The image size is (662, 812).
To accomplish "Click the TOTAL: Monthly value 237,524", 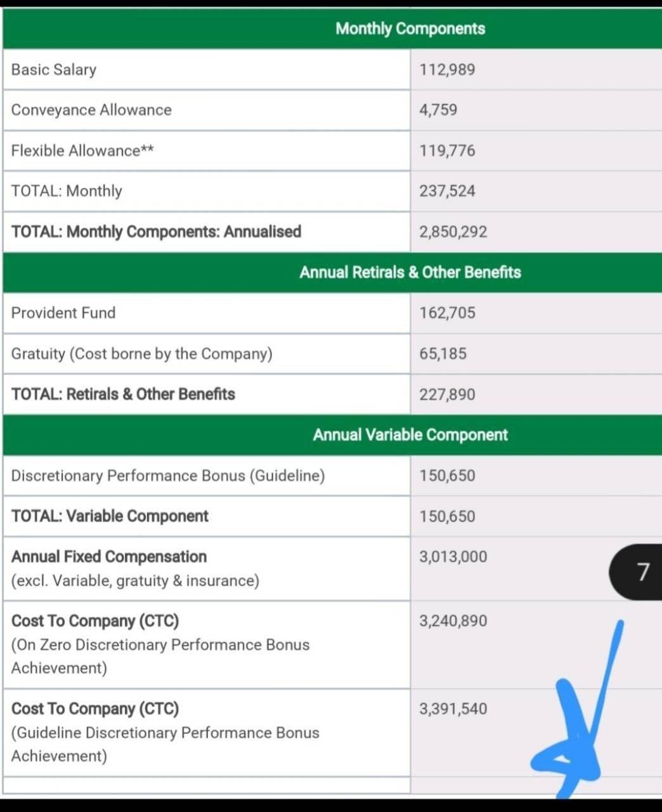I will click(447, 191).
